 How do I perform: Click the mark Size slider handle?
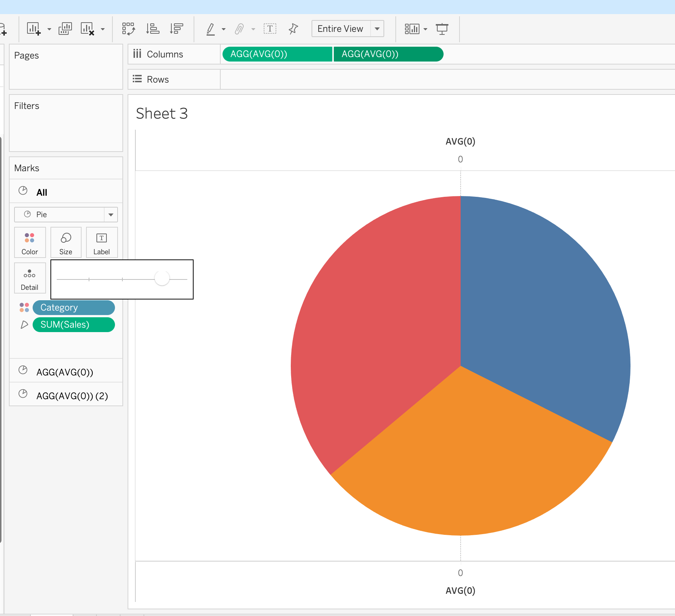[162, 278]
